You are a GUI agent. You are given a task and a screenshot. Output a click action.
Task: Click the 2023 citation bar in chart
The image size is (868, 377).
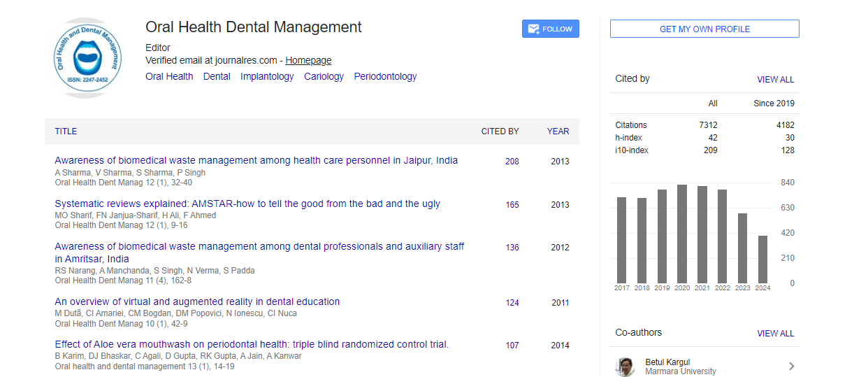click(x=743, y=248)
